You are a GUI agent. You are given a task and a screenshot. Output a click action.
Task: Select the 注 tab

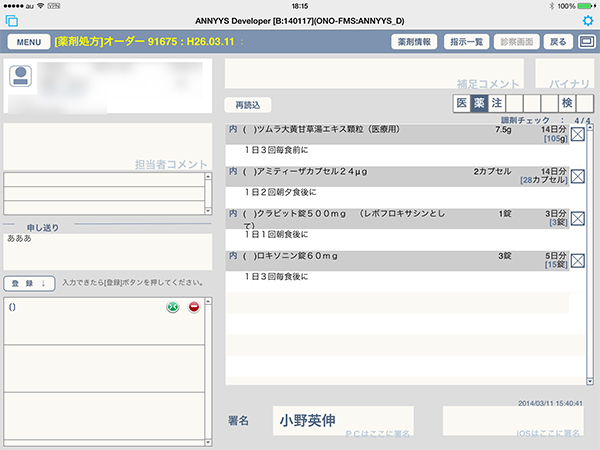[x=496, y=103]
